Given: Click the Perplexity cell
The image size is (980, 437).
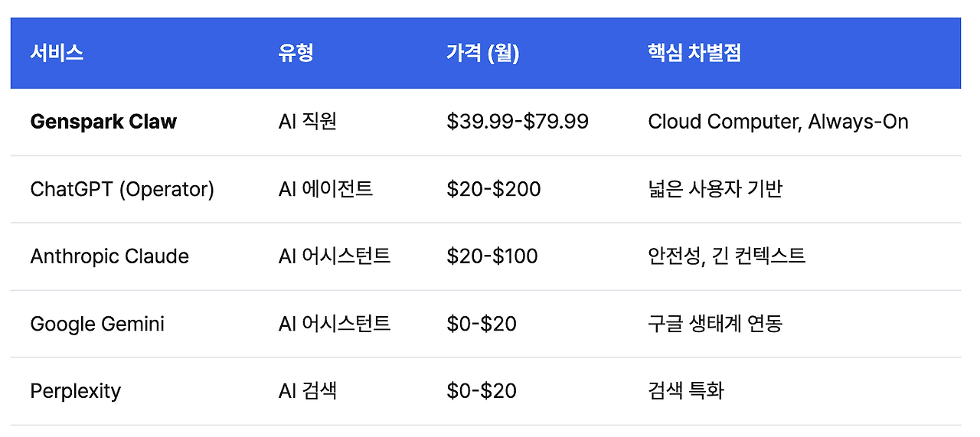Looking at the screenshot, I should point(76,391).
